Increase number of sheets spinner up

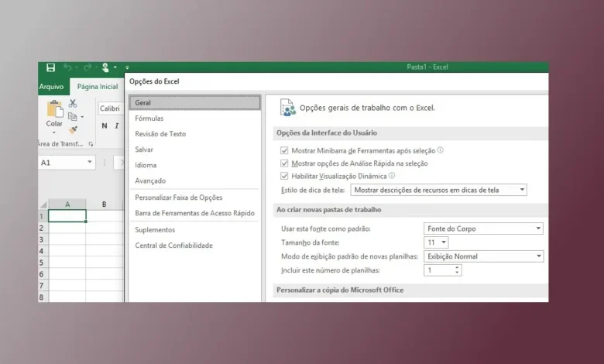tap(457, 267)
